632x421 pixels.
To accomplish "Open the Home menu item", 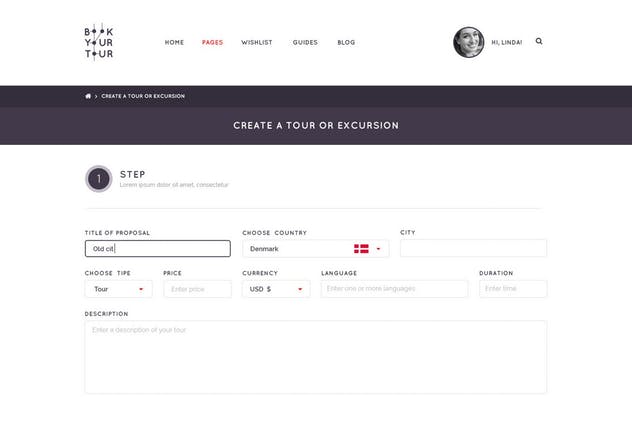I will [174, 43].
